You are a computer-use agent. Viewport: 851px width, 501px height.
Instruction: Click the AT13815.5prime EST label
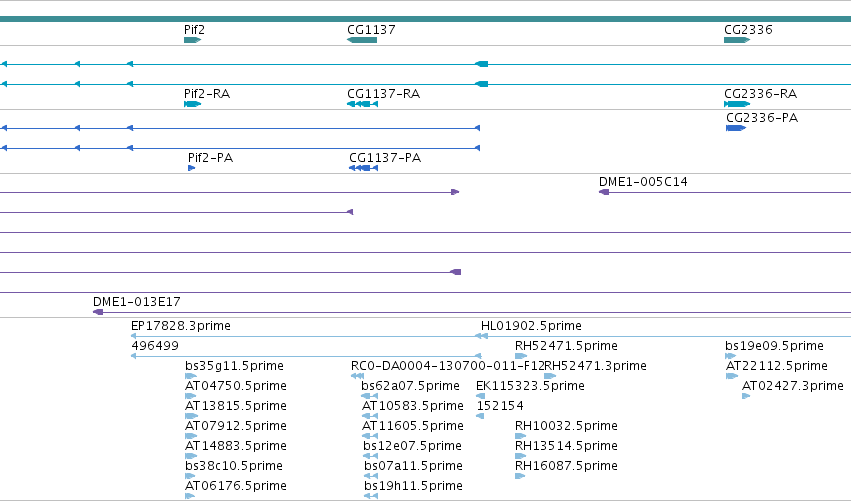(x=236, y=406)
